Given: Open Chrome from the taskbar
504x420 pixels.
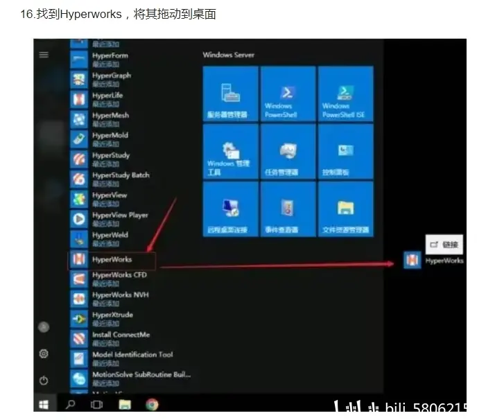Looking at the screenshot, I should [x=152, y=405].
